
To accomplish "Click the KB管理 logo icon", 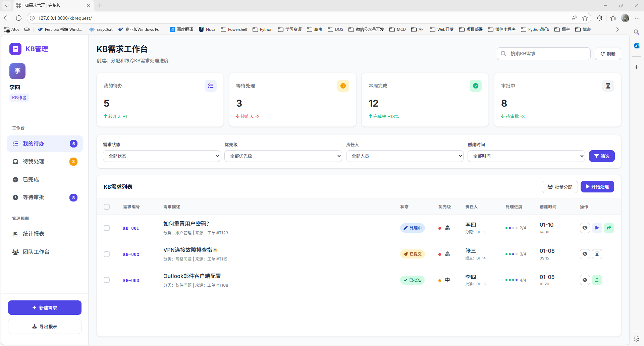I will (15, 49).
